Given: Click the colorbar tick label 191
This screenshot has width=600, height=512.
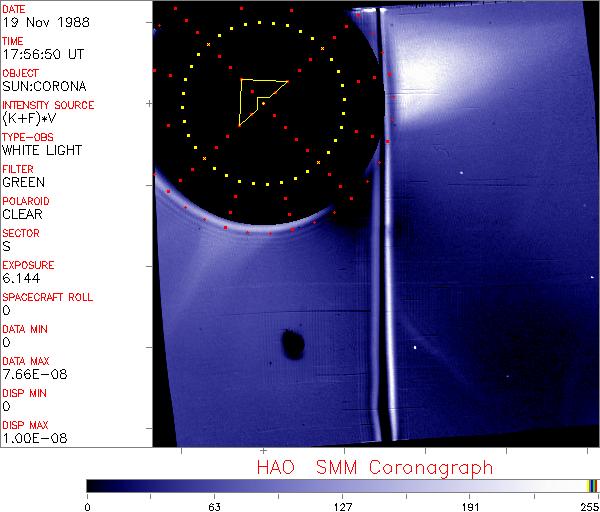Looking at the screenshot, I should 470,506.
